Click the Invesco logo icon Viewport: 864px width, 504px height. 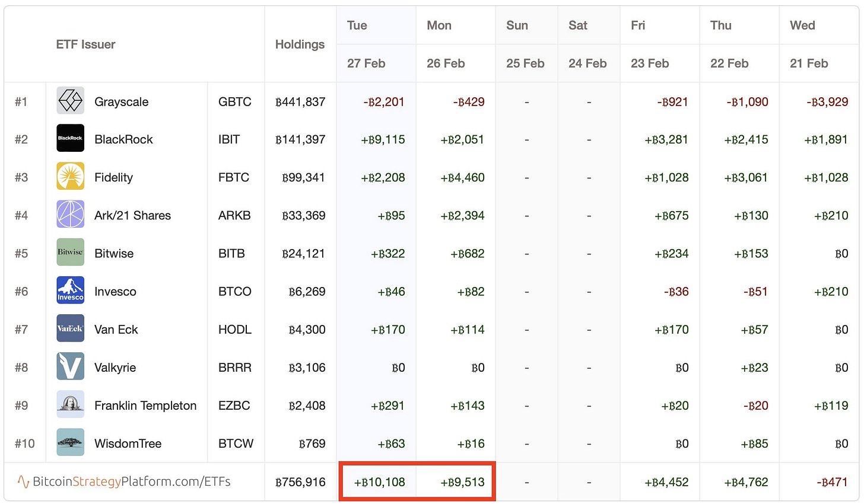(x=70, y=290)
